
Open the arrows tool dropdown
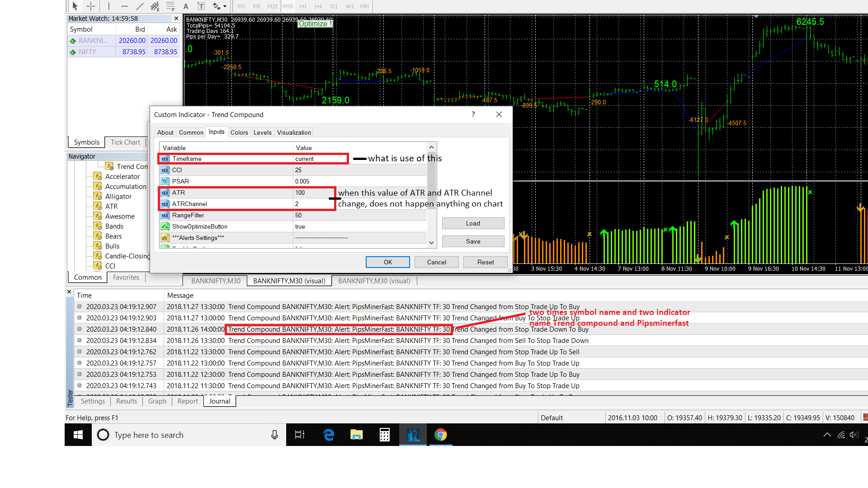(225, 6)
